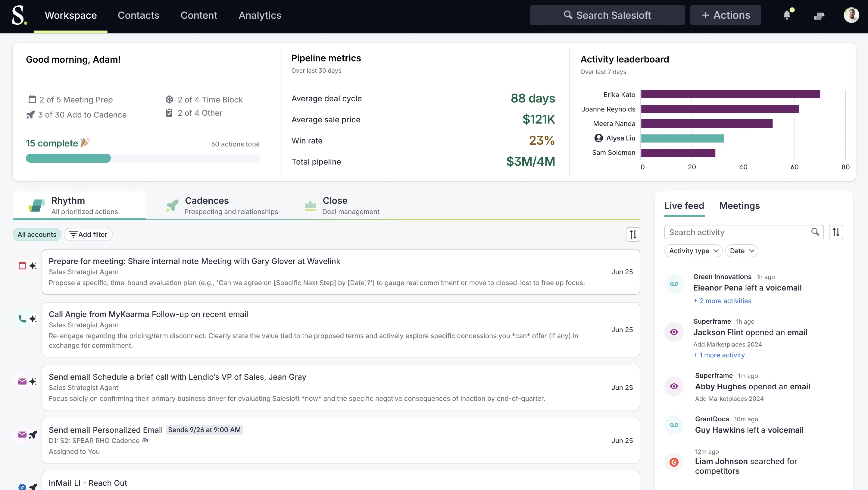Open the Add filter menu
Viewport: 868px width, 490px height.
coord(88,234)
